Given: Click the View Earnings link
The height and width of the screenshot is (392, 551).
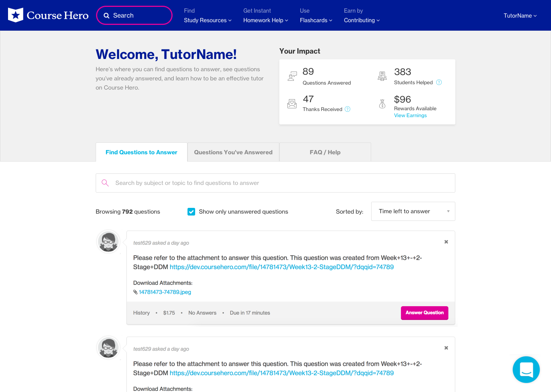Looking at the screenshot, I should click(x=410, y=116).
